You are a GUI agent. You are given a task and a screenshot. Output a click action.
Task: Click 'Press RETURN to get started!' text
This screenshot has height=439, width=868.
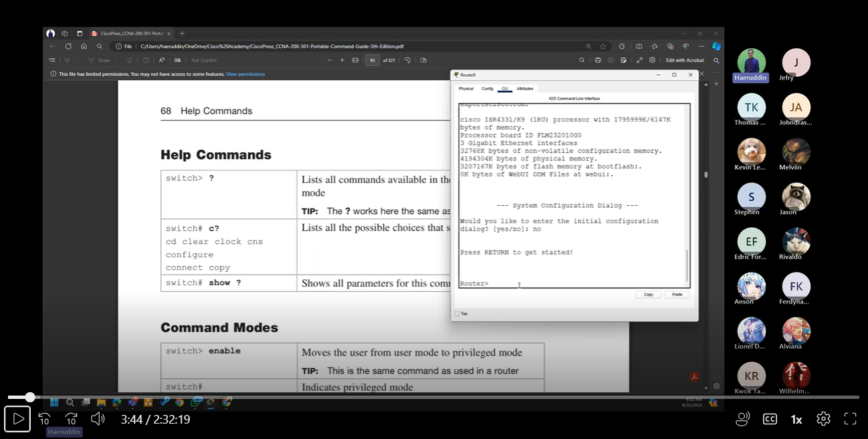516,253
